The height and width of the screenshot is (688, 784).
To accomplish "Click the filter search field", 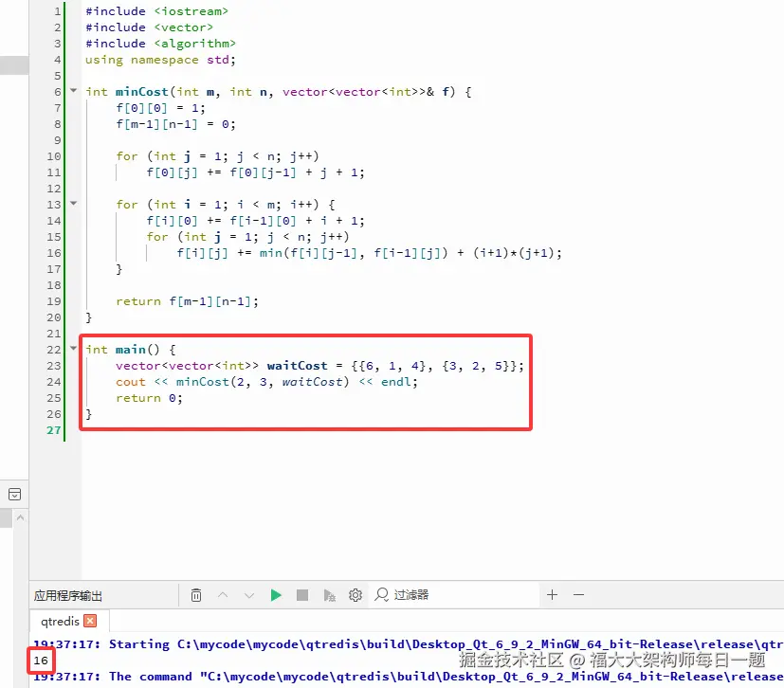I will point(454,594).
